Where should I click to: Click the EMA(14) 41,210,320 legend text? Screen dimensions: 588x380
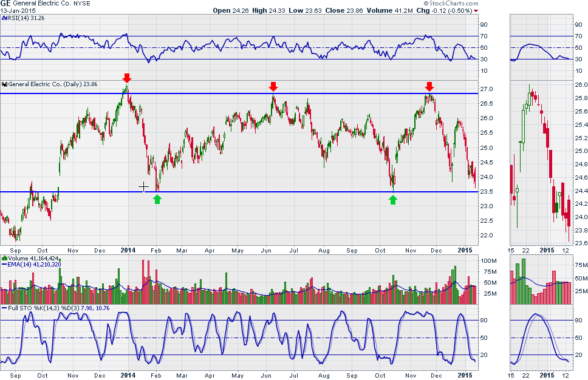click(34, 265)
